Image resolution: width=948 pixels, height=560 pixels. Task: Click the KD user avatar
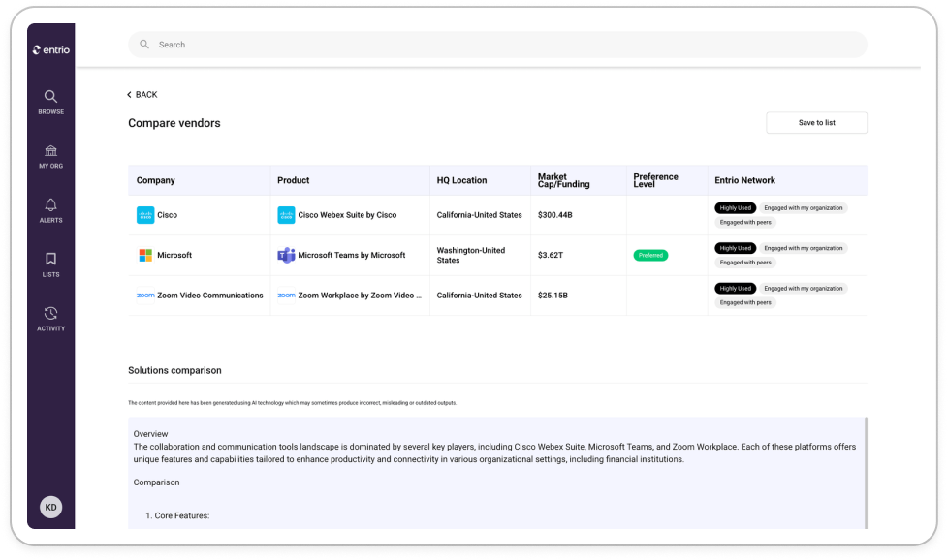pos(50,507)
